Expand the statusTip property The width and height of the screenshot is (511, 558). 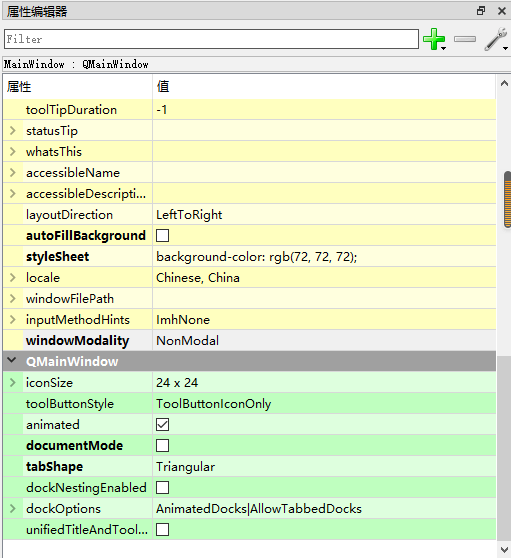click(x=13, y=131)
